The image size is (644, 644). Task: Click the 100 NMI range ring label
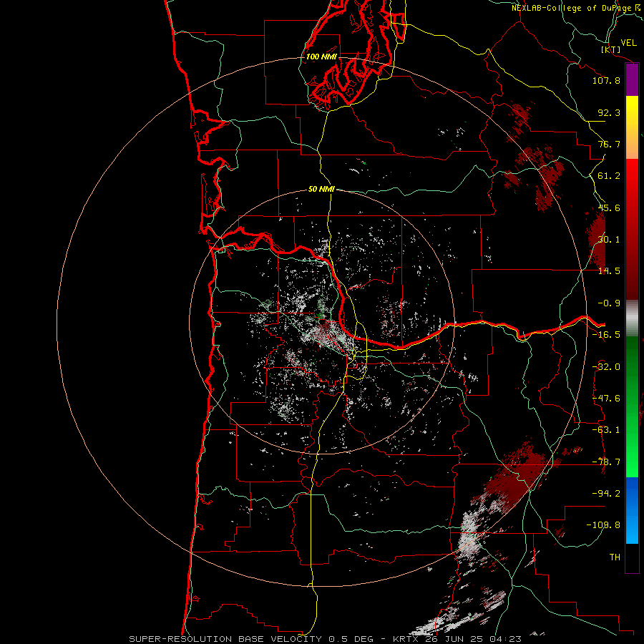point(321,57)
